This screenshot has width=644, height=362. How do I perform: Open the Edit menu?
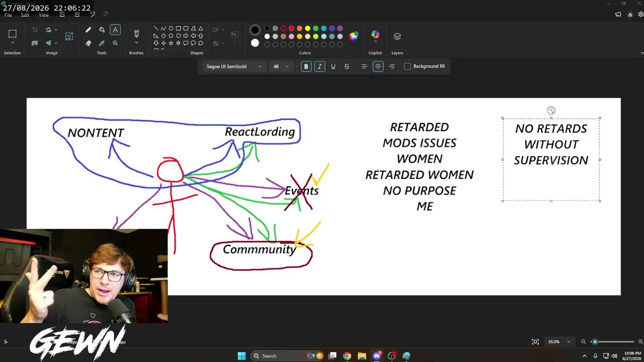(25, 15)
